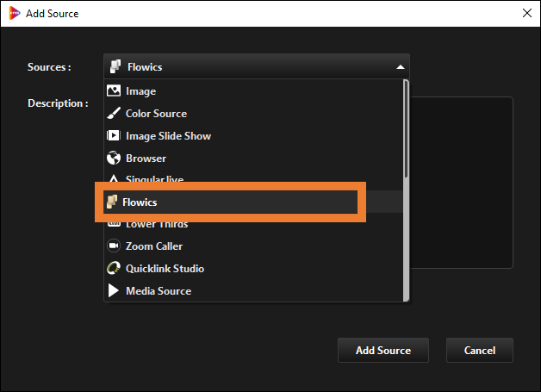This screenshot has height=392, width=541.
Task: Choose Color Source in the list
Action: (253, 113)
